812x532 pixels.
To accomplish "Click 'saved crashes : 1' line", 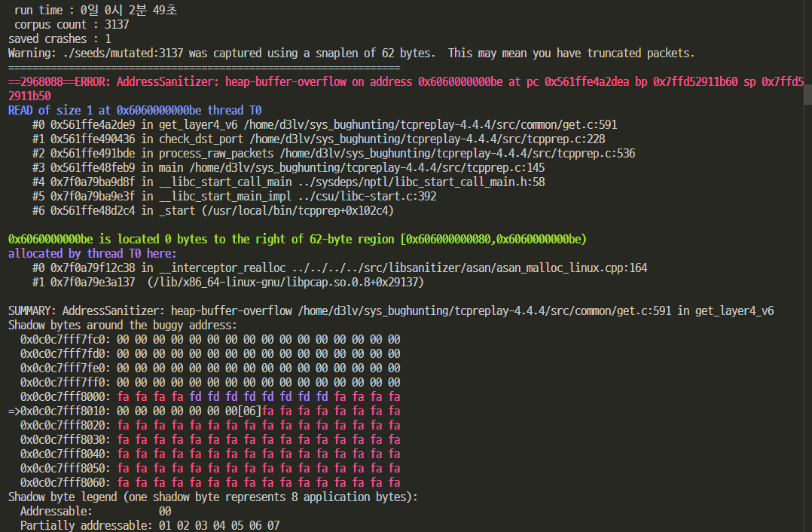I will [x=60, y=39].
